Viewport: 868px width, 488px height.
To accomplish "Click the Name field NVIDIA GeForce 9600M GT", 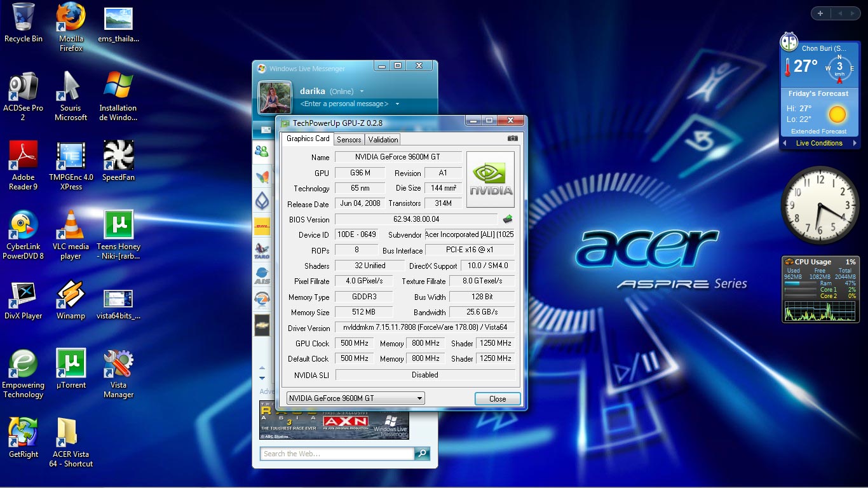I will 398,157.
